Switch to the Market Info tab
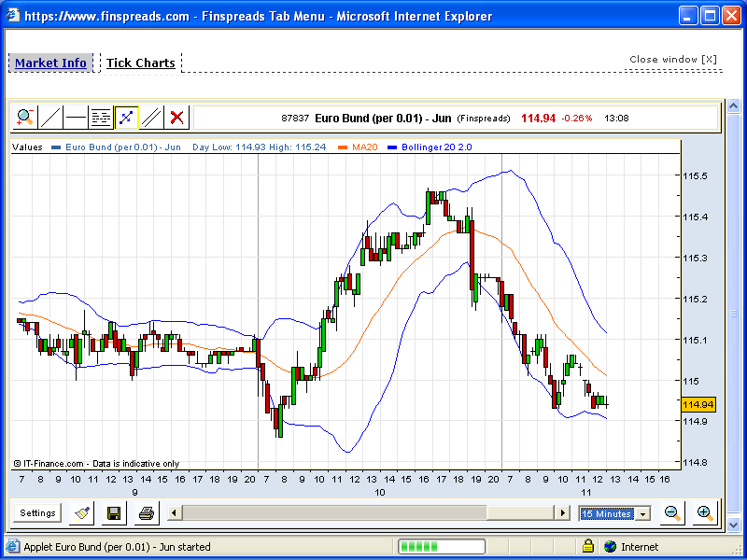The width and height of the screenshot is (747, 560). [50, 63]
